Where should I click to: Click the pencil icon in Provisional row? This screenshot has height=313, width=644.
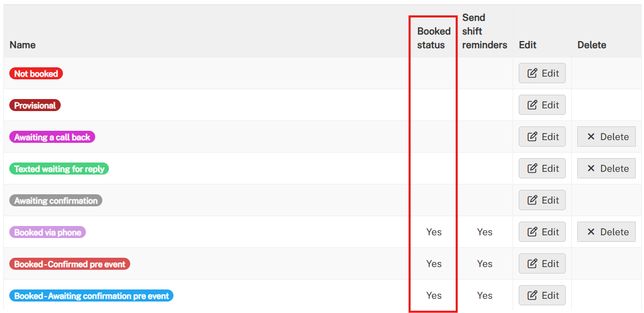pyautogui.click(x=532, y=105)
